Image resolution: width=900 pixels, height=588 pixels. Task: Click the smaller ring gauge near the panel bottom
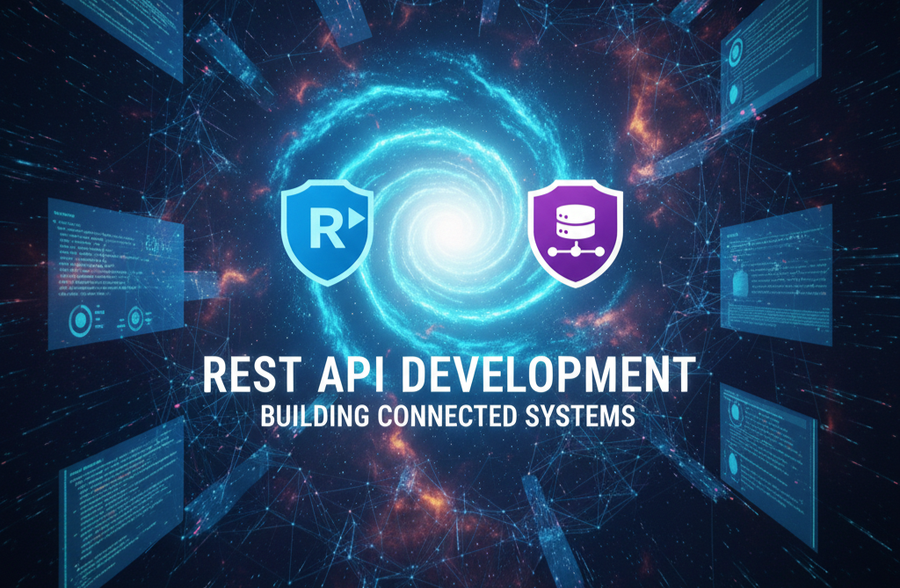click(x=136, y=316)
